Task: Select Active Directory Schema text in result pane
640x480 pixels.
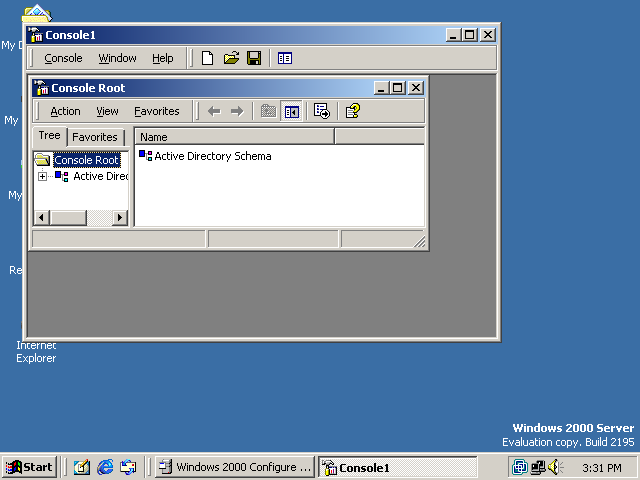Action: (213, 156)
